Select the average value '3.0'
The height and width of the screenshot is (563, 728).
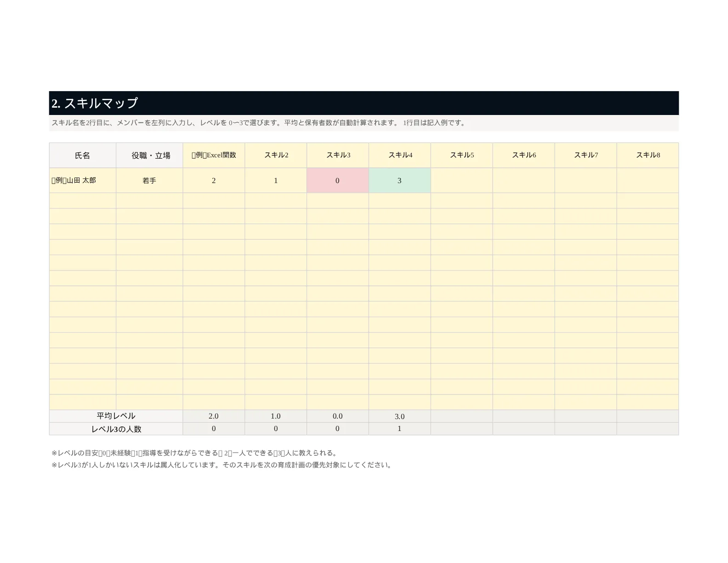[400, 416]
